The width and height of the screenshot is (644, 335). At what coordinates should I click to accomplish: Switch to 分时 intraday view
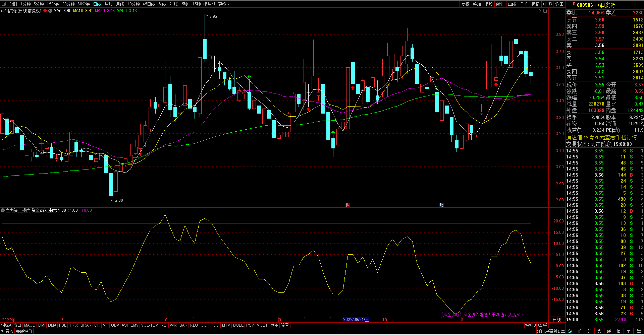[x=13, y=4]
